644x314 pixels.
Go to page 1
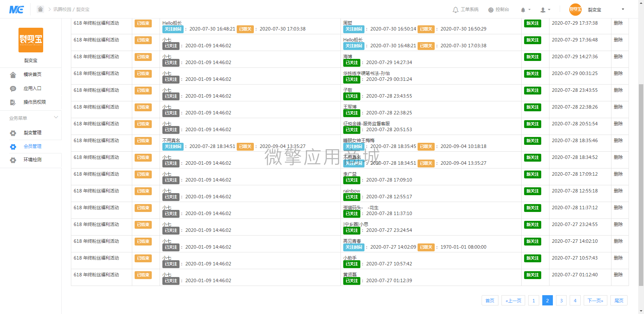point(533,301)
